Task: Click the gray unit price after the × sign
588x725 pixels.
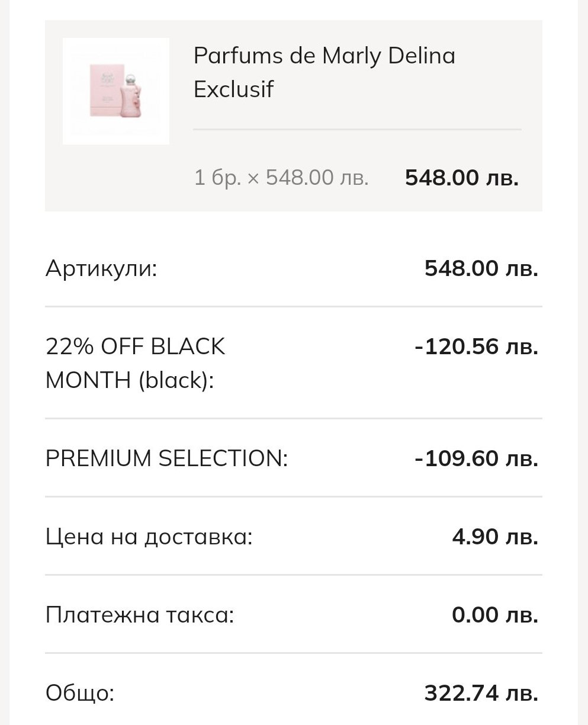Action: [x=317, y=177]
